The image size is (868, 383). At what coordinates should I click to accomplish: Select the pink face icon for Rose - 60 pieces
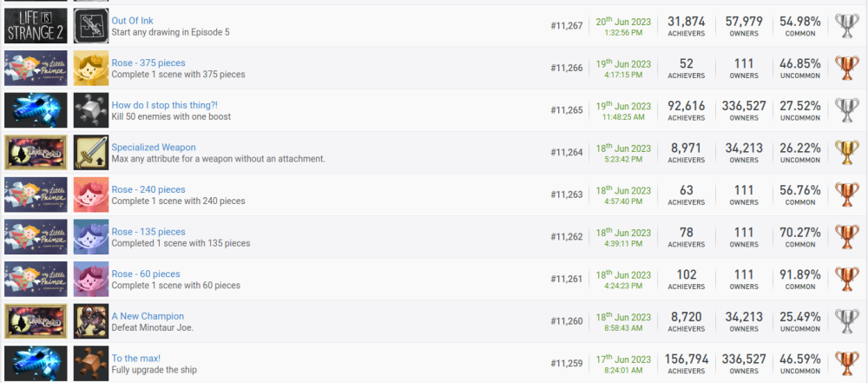pos(91,279)
